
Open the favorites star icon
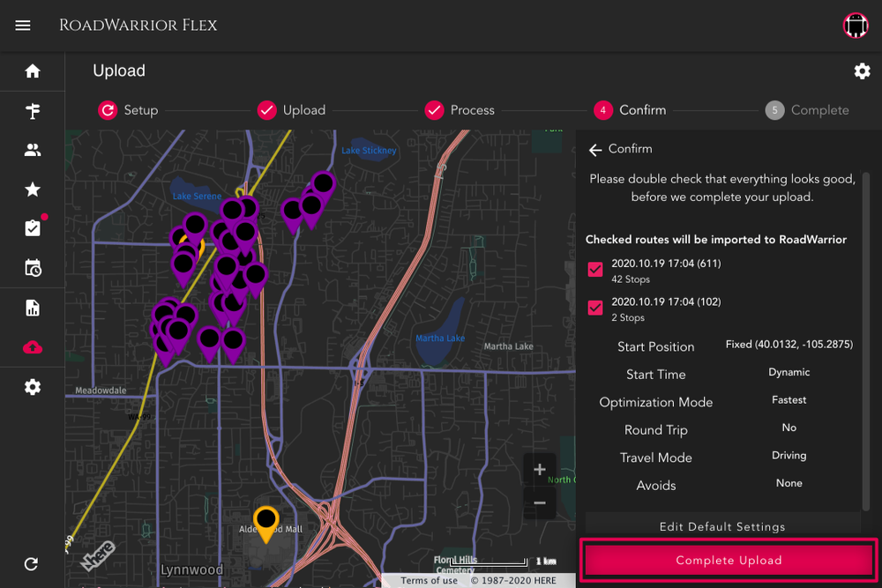pyautogui.click(x=33, y=190)
